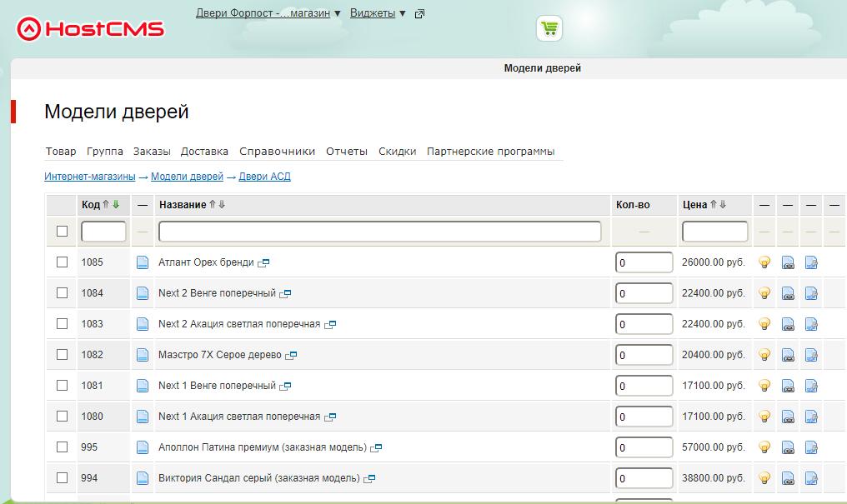Screen dimensions: 847x504
Task: Open product Маэстро 7Х Серое дерево
Action: 220,355
